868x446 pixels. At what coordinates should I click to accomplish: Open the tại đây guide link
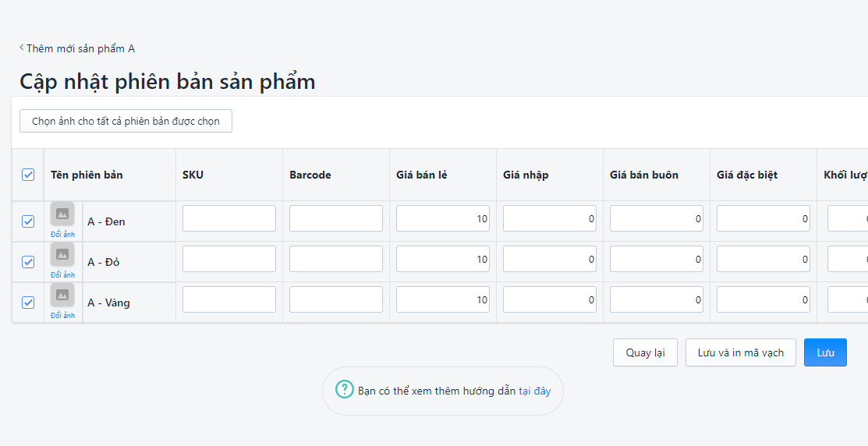coord(535,391)
